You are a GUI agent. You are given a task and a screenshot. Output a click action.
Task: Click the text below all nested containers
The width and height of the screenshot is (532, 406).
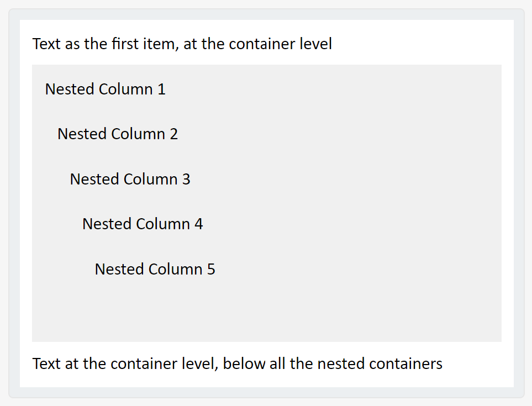pyautogui.click(x=238, y=363)
